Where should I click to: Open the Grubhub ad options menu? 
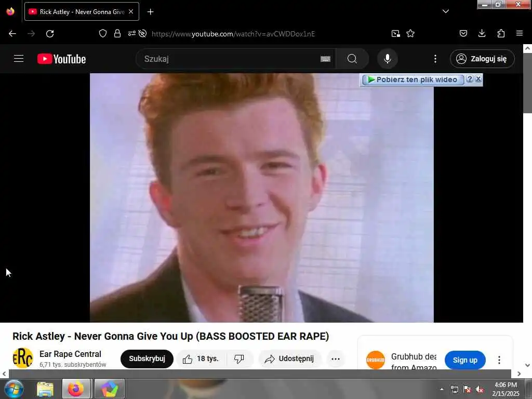coord(499,360)
